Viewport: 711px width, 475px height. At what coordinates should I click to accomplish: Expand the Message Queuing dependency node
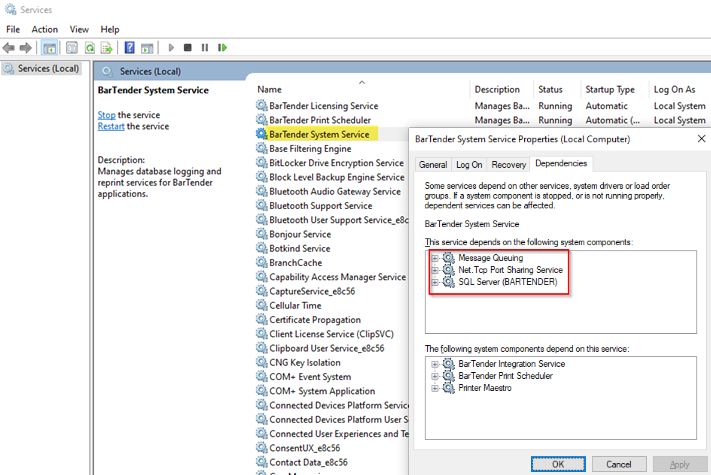(435, 258)
